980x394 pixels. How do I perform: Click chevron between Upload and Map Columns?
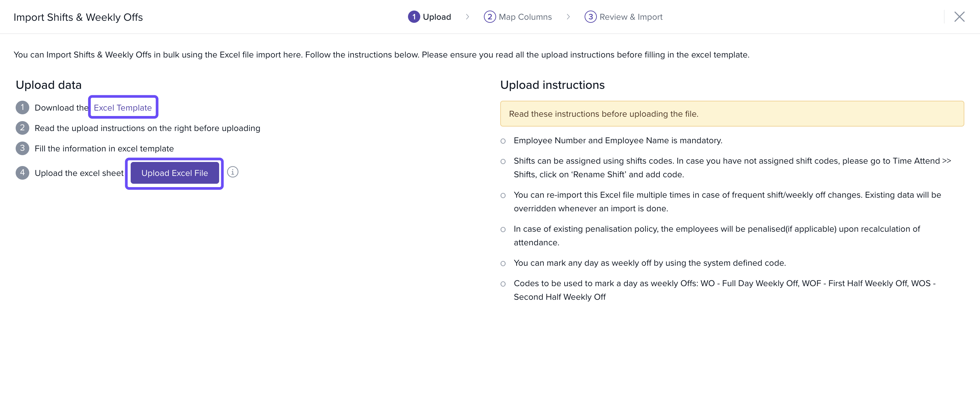pos(467,17)
